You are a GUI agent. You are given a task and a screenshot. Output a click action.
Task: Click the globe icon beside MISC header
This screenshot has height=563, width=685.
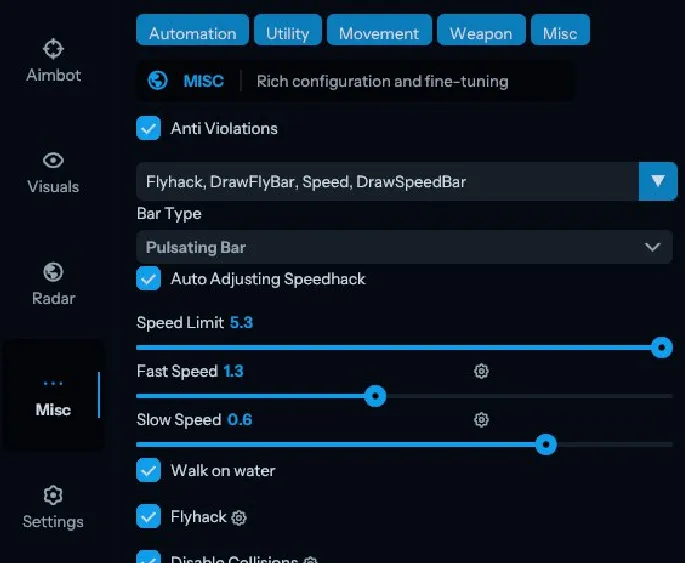click(x=157, y=81)
